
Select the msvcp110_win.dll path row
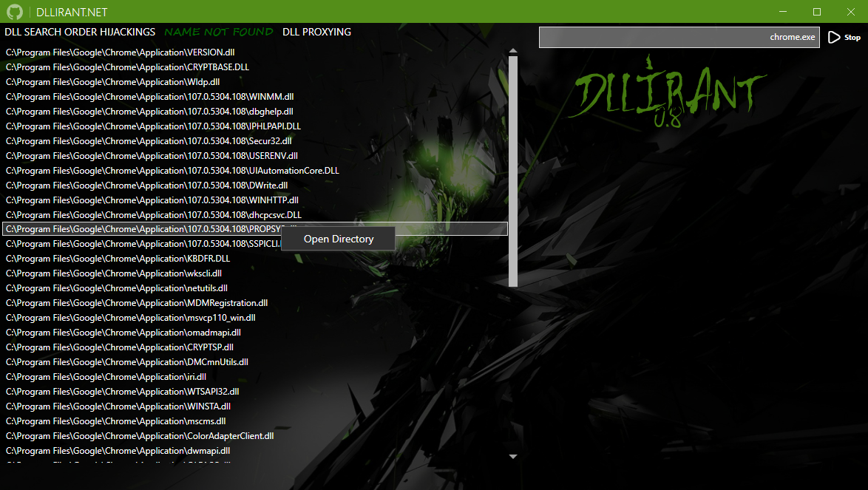click(x=255, y=318)
